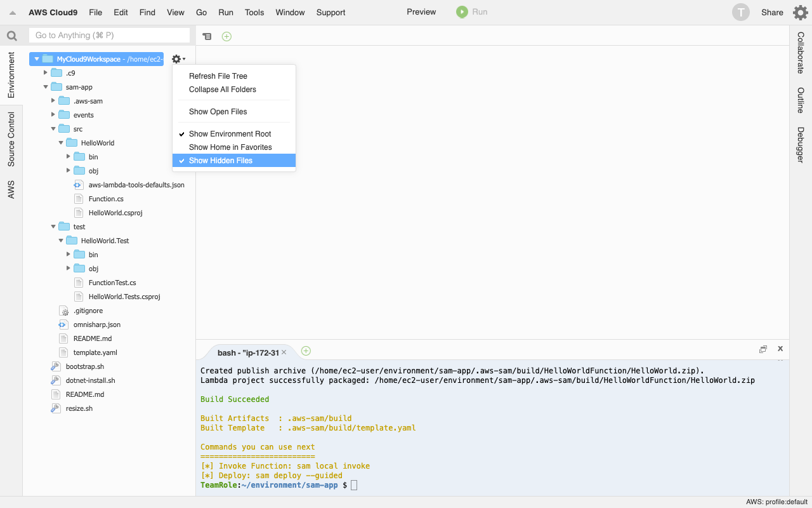This screenshot has width=812, height=508.
Task: Open the AWS side panel tab
Action: (x=11, y=189)
